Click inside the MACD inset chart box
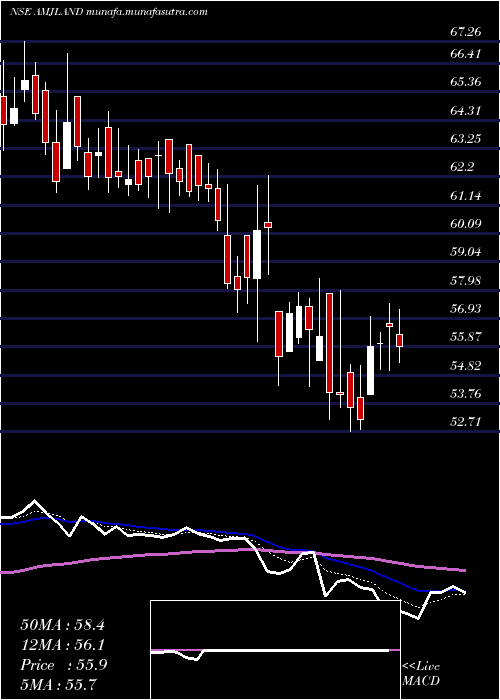This screenshot has width=500, height=700. click(x=275, y=650)
